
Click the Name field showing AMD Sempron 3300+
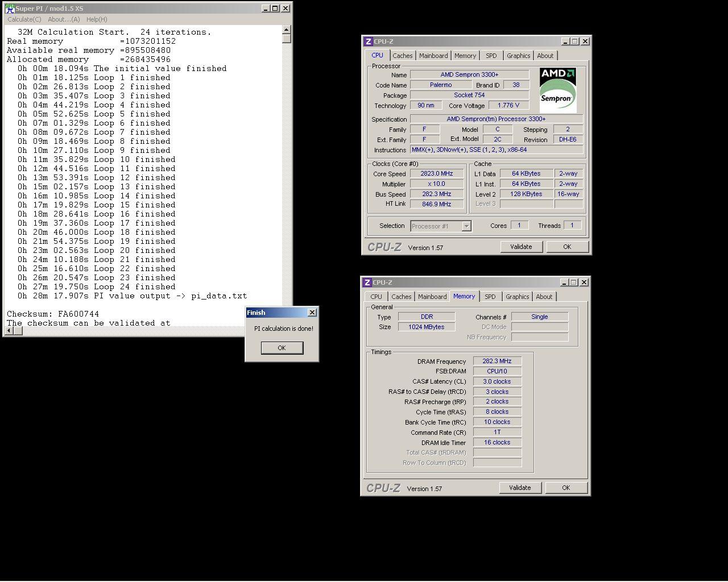pyautogui.click(x=470, y=74)
